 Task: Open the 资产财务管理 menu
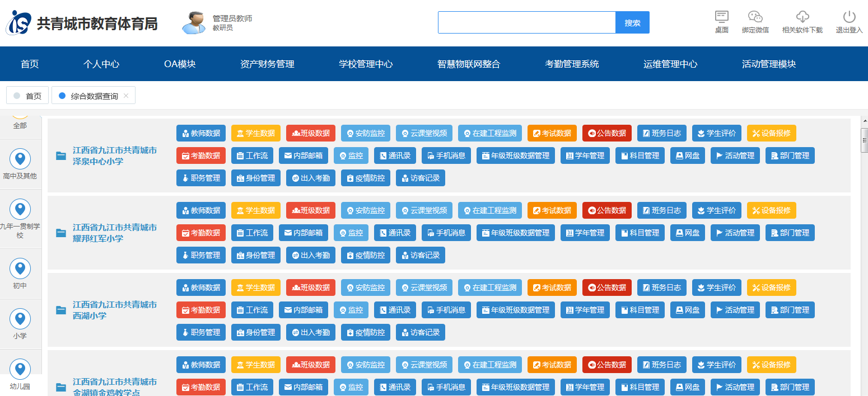pos(267,64)
